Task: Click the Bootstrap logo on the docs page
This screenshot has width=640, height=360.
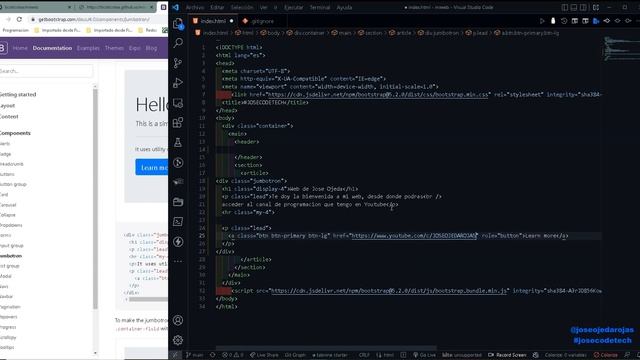Action: pyautogui.click(x=3, y=48)
